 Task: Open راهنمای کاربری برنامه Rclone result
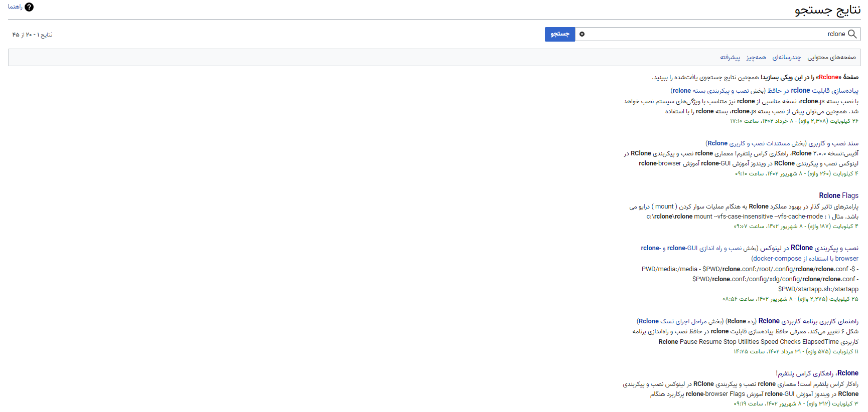pos(808,321)
